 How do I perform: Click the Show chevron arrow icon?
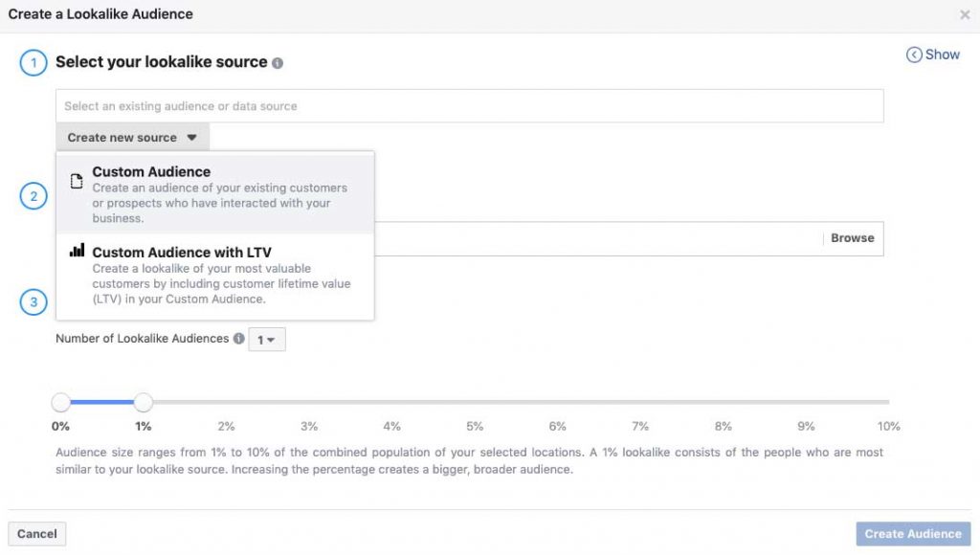click(914, 55)
